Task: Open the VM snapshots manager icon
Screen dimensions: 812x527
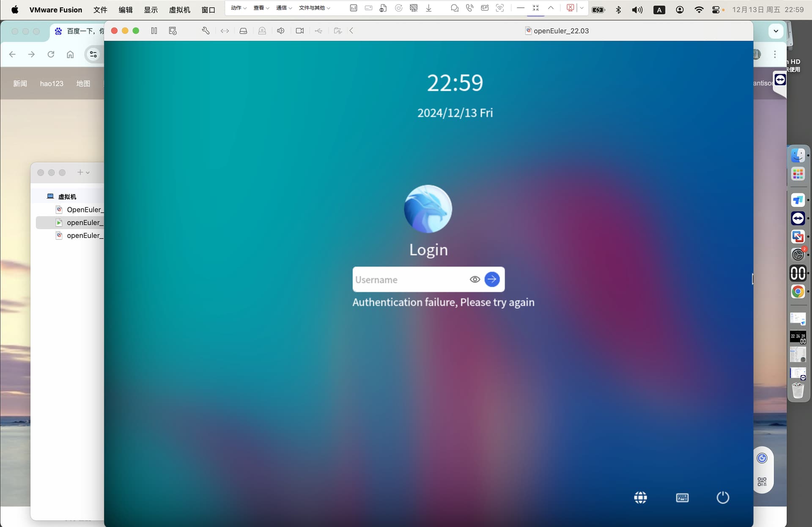Action: point(173,30)
